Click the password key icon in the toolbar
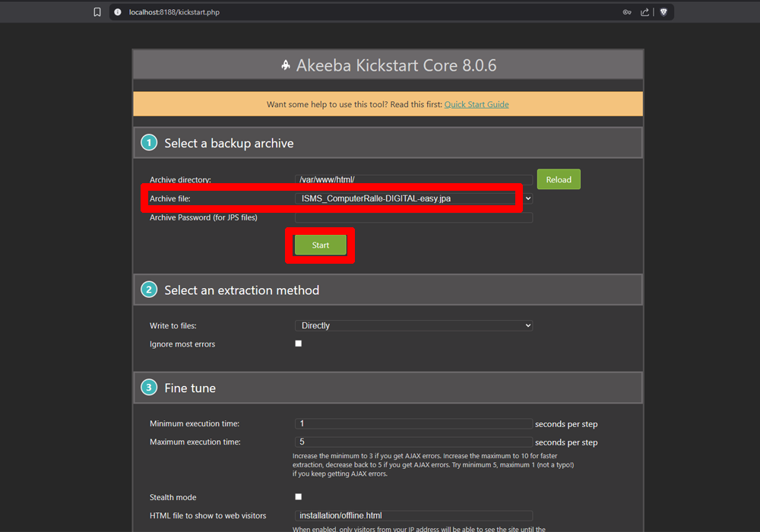Screen dimensions: 760x532 pyautogui.click(x=627, y=12)
